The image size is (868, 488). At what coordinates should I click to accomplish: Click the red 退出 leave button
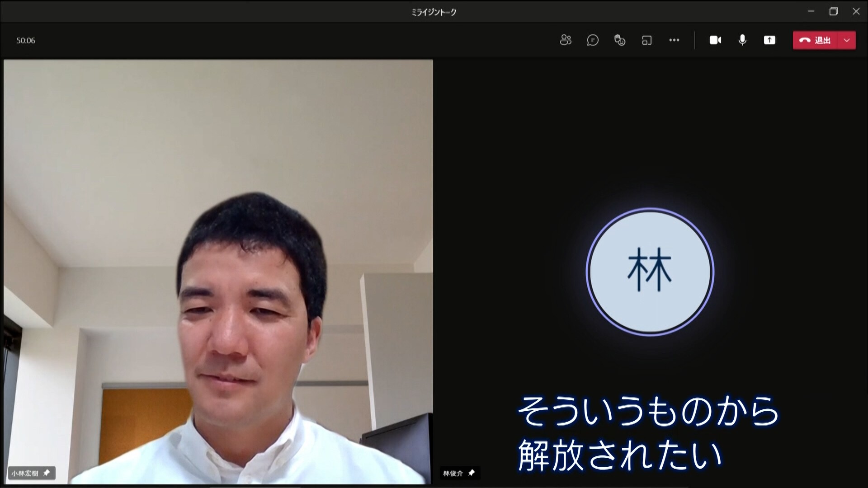(815, 40)
